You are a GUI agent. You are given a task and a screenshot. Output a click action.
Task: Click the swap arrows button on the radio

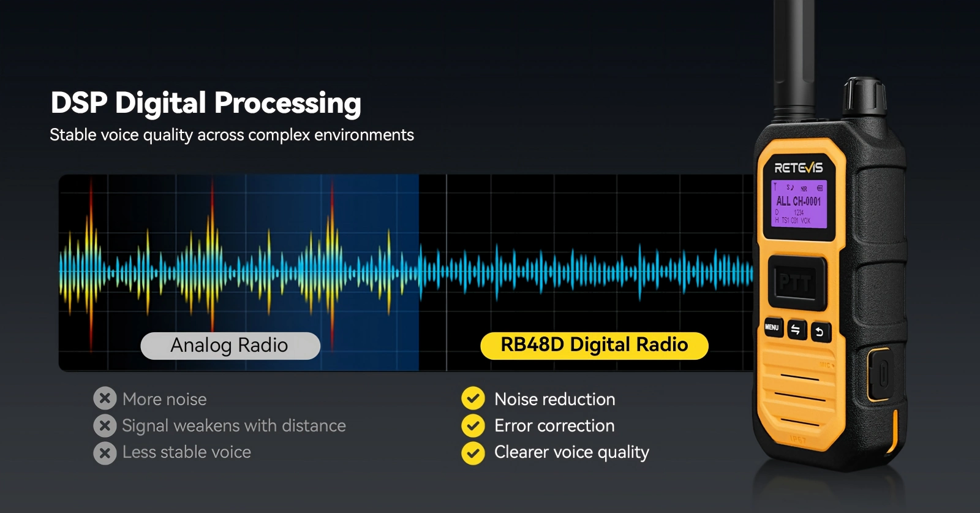point(796,330)
